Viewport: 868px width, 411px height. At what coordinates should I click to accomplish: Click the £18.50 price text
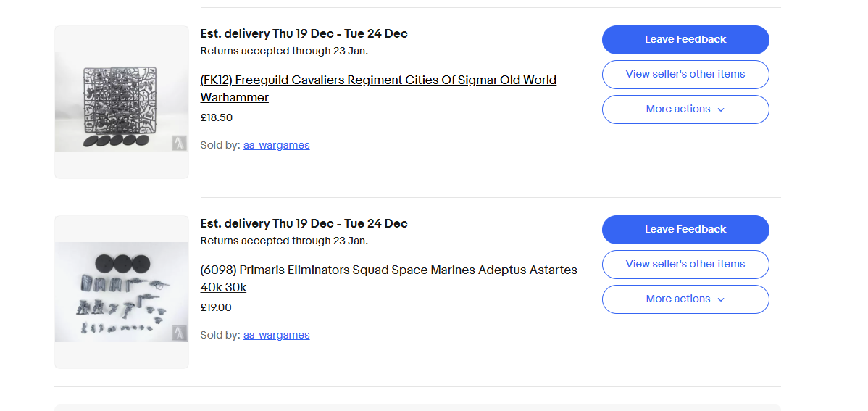[217, 117]
